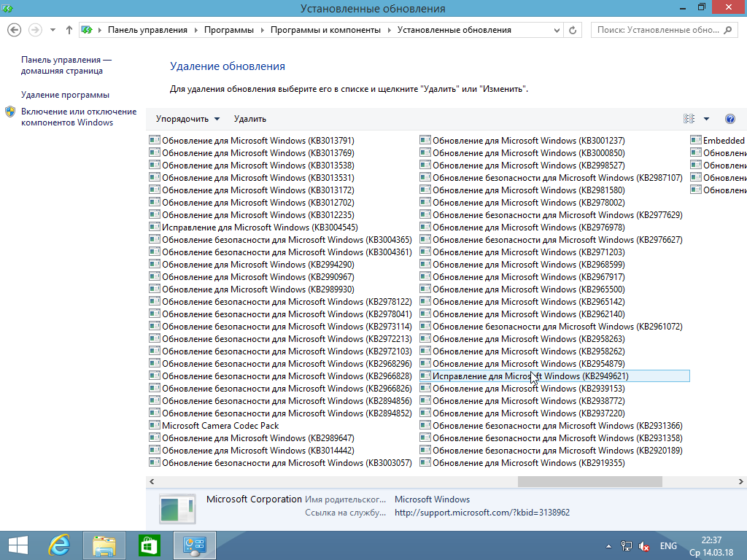Select the Embedded entry in third column
This screenshot has height=560, width=747.
724,141
